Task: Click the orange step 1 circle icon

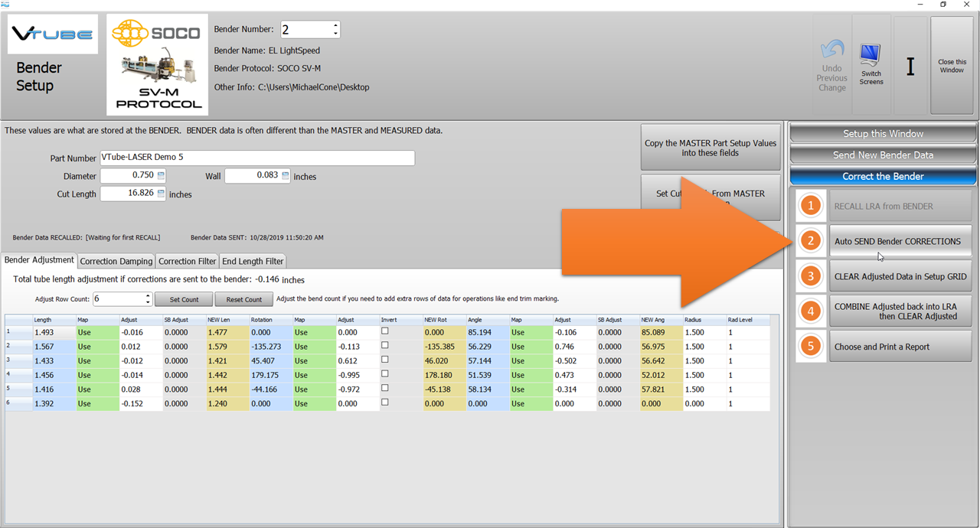Action: coord(811,206)
